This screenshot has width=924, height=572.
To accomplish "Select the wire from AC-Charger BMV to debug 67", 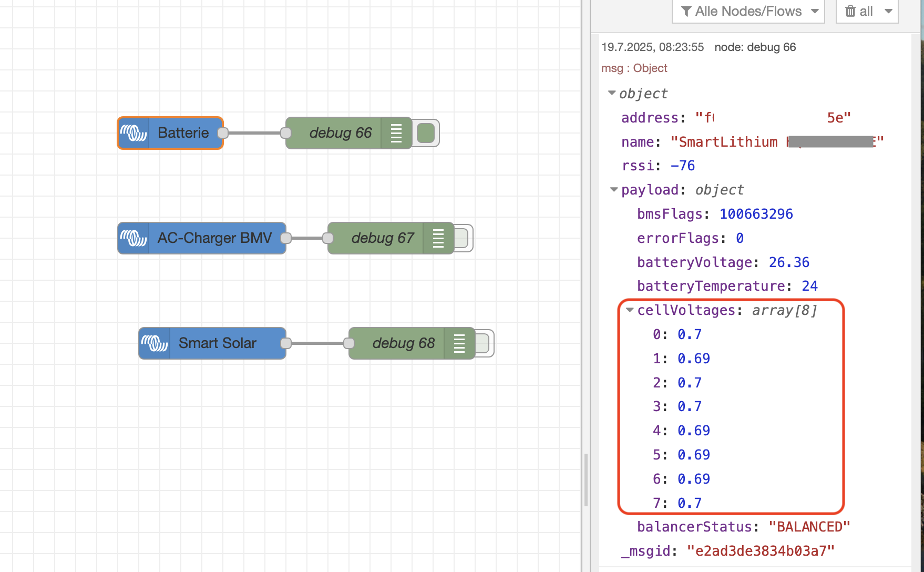I will click(x=307, y=238).
